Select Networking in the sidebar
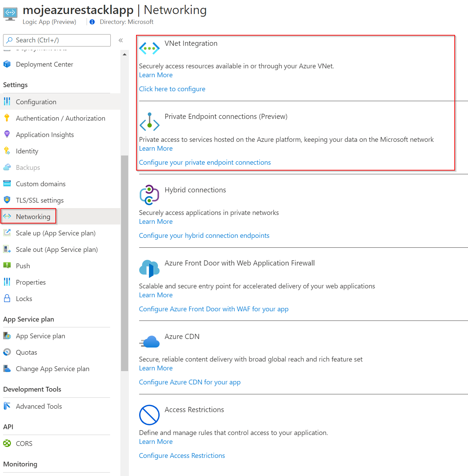 pyautogui.click(x=33, y=217)
